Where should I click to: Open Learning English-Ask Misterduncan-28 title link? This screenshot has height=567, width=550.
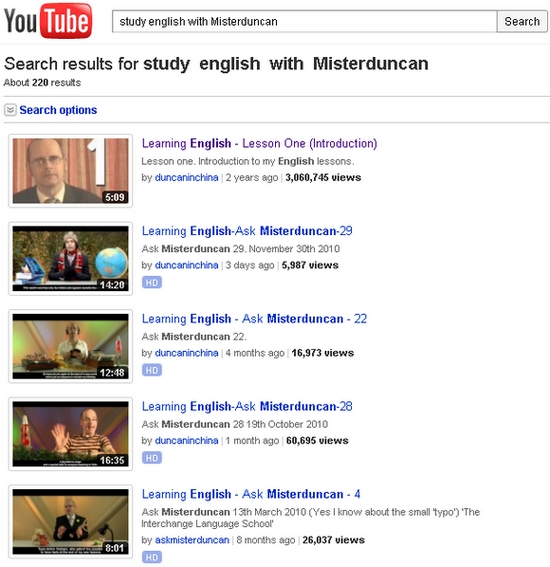tap(247, 406)
